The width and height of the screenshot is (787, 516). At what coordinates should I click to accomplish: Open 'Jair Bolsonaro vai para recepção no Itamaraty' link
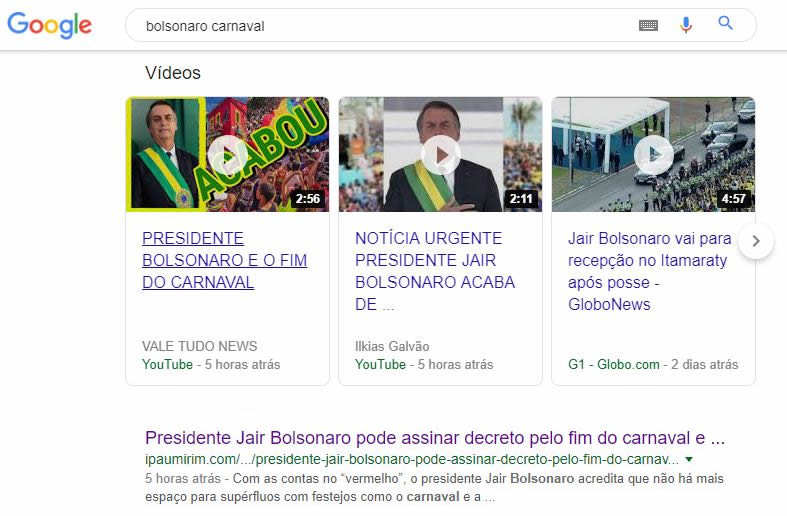pyautogui.click(x=649, y=271)
